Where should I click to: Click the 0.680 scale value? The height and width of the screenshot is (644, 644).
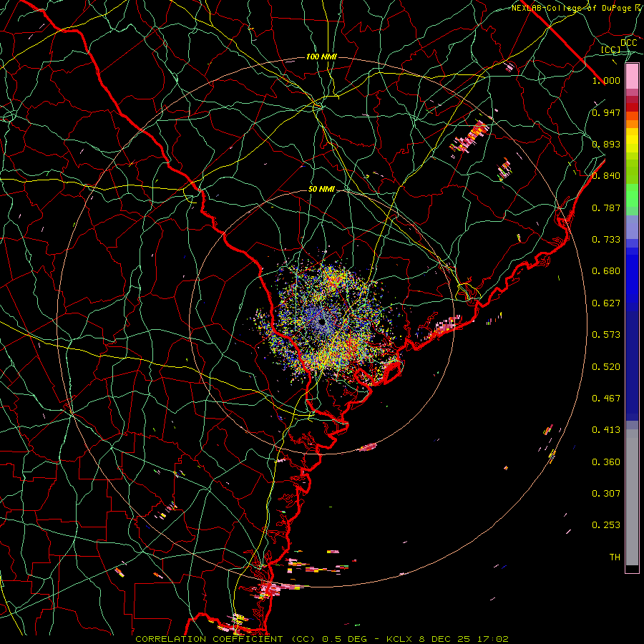[606, 271]
